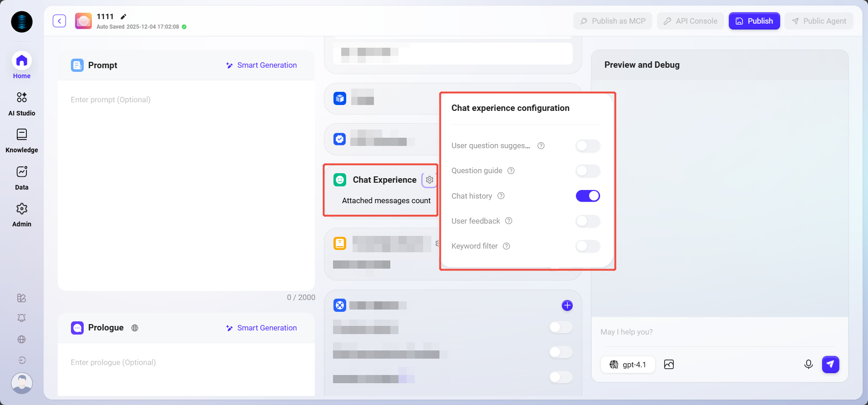Click the image upload icon

(669, 365)
